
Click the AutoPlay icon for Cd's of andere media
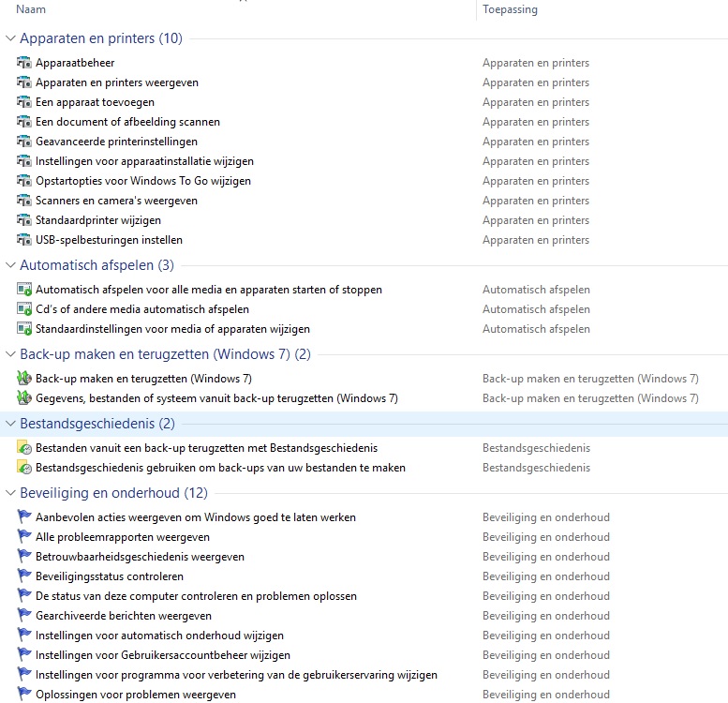pos(24,309)
